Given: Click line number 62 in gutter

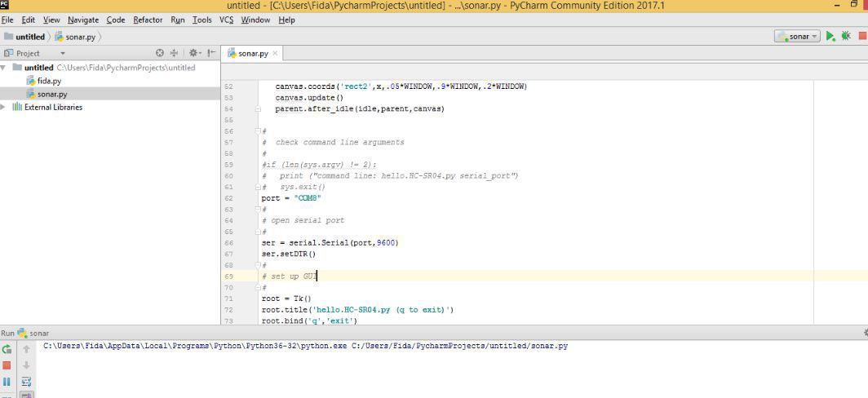Looking at the screenshot, I should coord(229,198).
